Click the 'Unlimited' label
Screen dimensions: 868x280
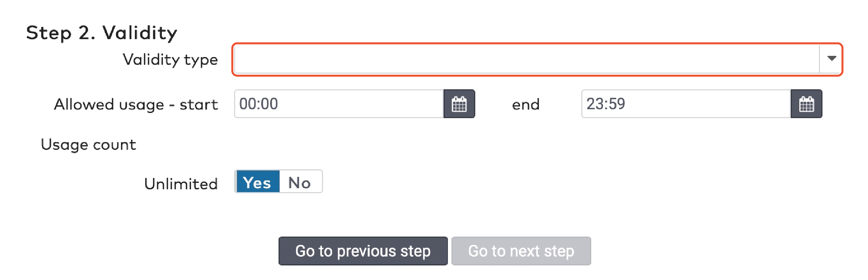coord(181,184)
